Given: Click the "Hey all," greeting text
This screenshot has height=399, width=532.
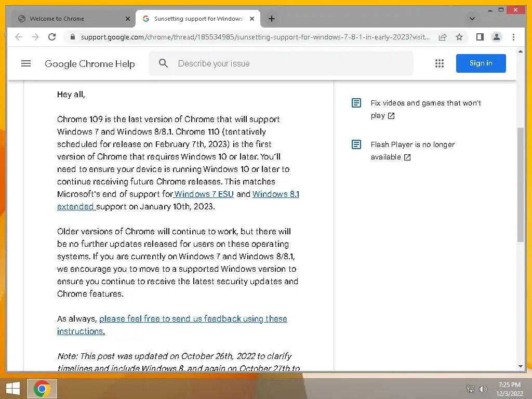Looking at the screenshot, I should click(71, 95).
